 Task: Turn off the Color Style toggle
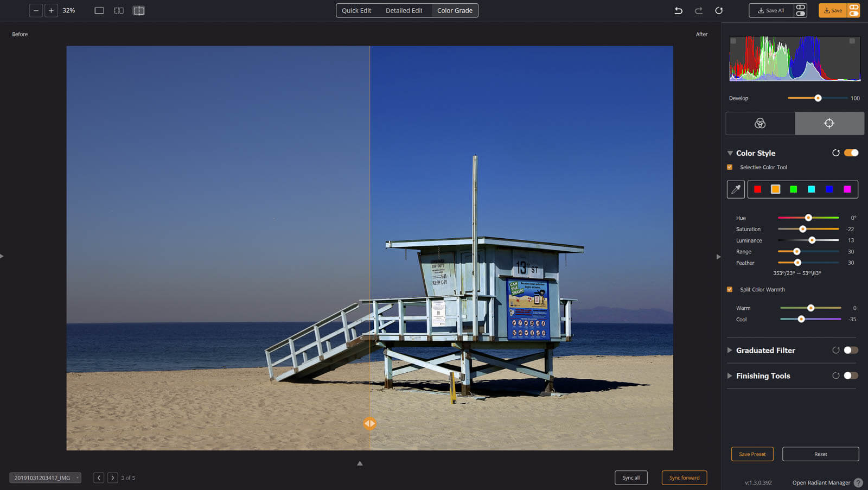click(x=851, y=153)
